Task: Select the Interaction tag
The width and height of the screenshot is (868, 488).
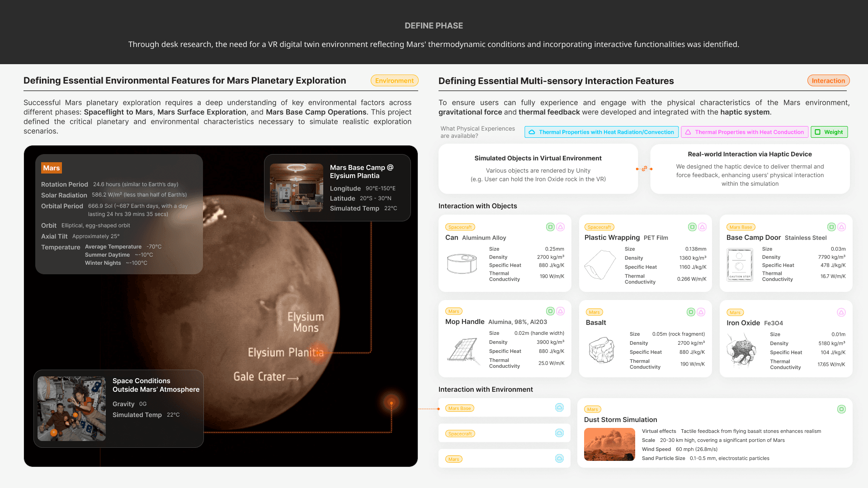Action: pyautogui.click(x=828, y=80)
